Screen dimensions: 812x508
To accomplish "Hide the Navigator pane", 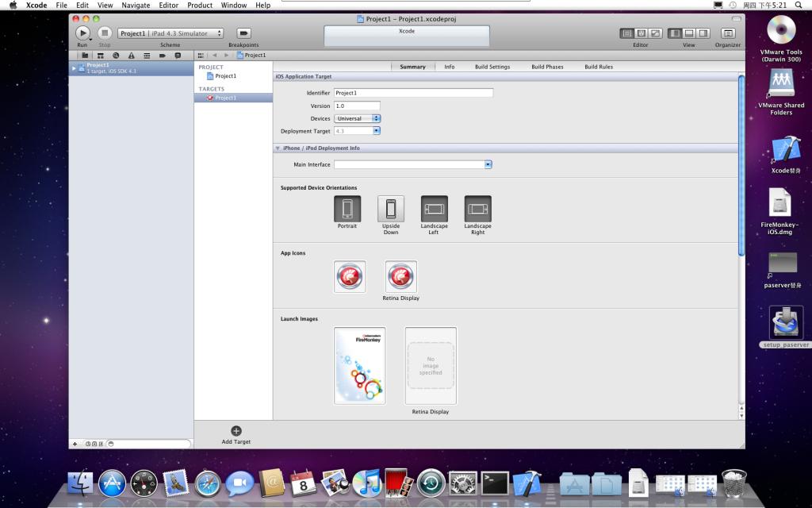I will (x=674, y=33).
